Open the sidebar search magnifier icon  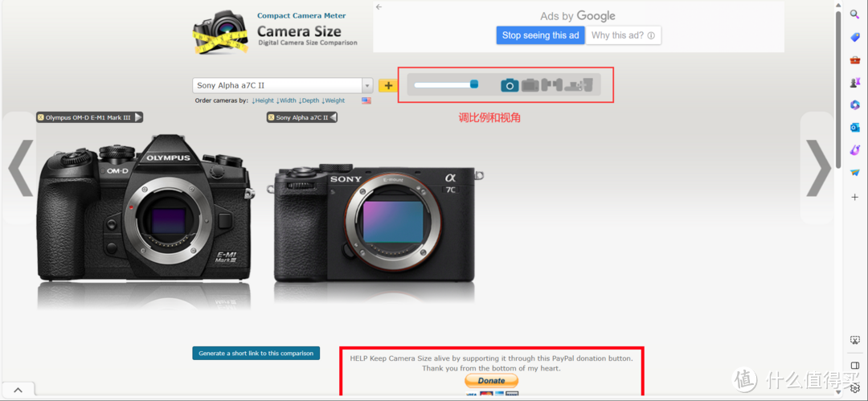tap(854, 14)
